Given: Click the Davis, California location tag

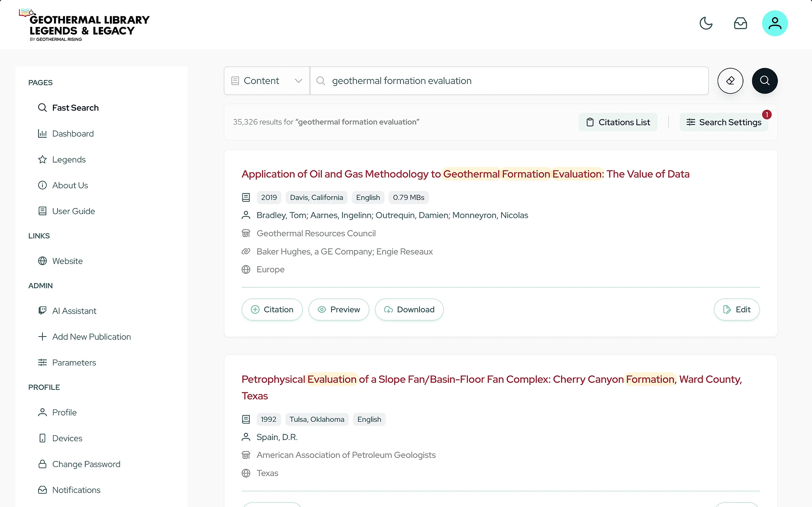Looking at the screenshot, I should pos(316,197).
